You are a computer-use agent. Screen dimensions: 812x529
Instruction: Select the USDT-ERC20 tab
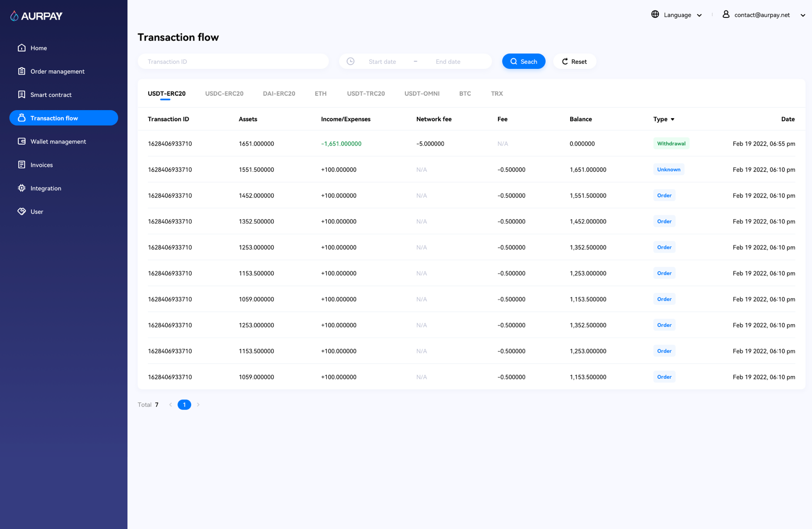(x=167, y=94)
